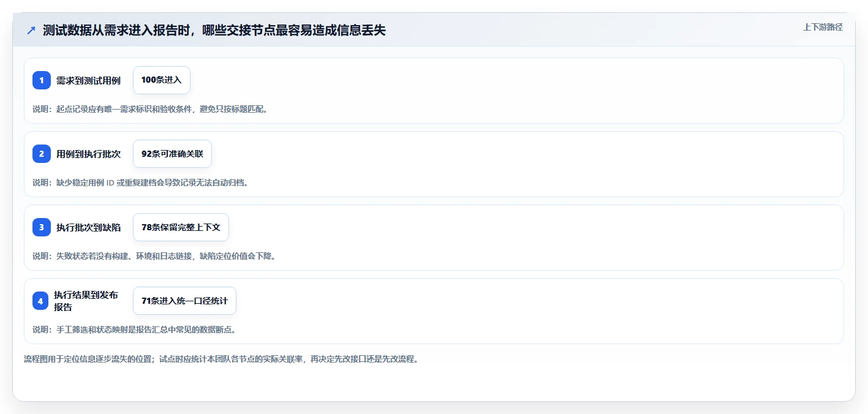Click the 执行批次到缺陷 step title
This screenshot has height=414, width=868.
click(x=89, y=227)
